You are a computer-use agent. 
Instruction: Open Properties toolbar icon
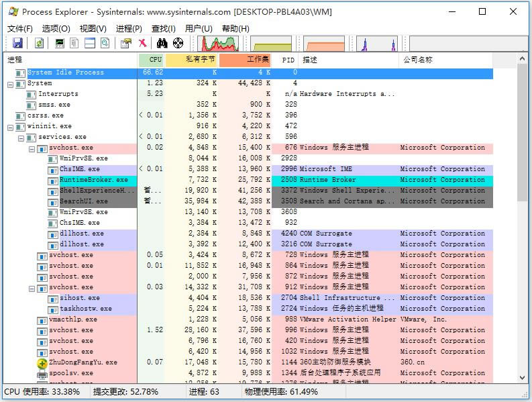point(126,43)
